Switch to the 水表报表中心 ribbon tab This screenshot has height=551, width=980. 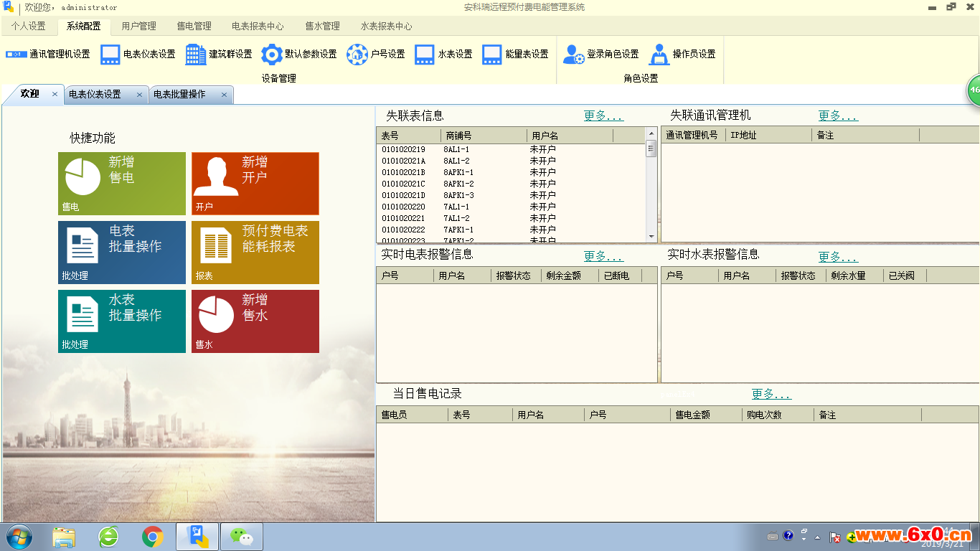point(386,26)
